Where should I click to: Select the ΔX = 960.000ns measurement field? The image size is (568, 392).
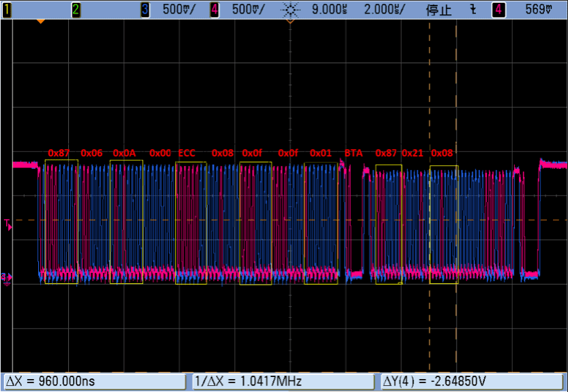point(95,381)
